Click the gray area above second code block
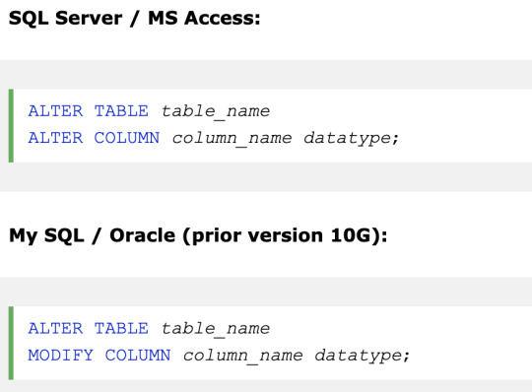This screenshot has height=392, width=532. [x=266, y=292]
